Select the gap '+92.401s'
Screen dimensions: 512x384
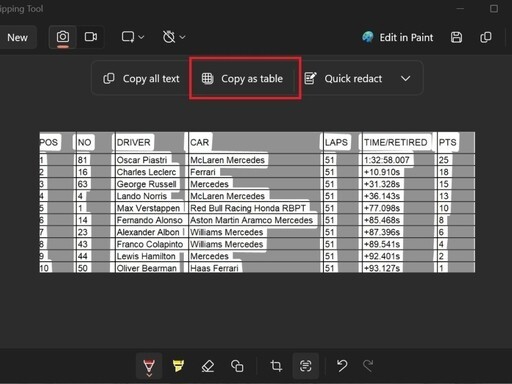[382, 256]
